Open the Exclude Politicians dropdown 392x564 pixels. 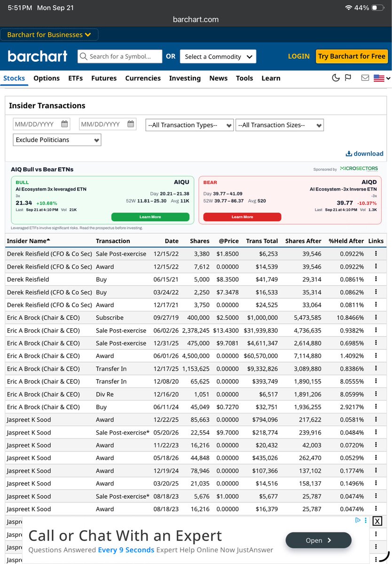coord(57,140)
